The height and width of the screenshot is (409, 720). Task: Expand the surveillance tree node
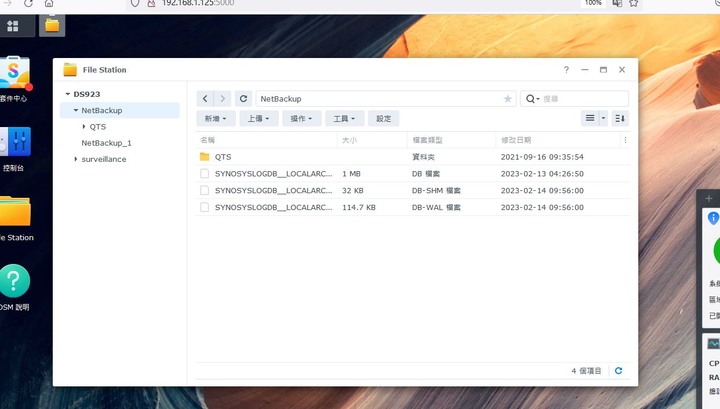pyautogui.click(x=76, y=159)
